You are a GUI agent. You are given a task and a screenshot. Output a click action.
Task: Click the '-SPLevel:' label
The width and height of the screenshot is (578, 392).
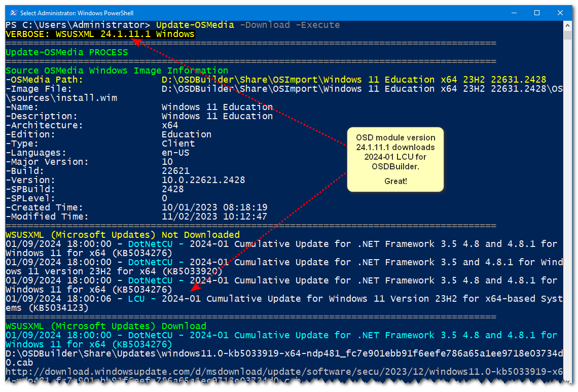pos(30,198)
